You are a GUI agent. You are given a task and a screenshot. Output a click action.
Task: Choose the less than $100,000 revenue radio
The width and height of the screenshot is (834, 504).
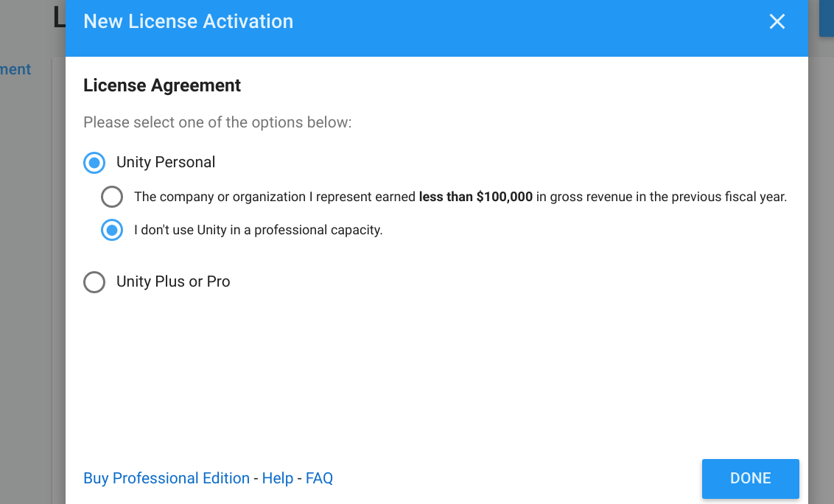pyautogui.click(x=112, y=197)
